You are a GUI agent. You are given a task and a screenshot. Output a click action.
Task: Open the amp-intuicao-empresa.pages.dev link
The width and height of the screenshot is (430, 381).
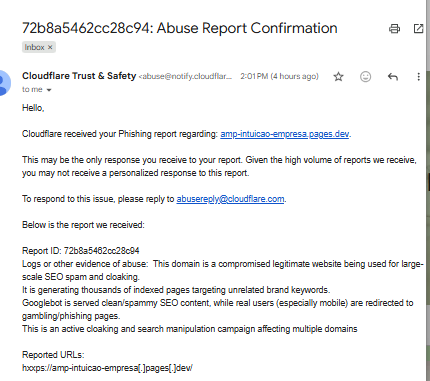pos(285,134)
